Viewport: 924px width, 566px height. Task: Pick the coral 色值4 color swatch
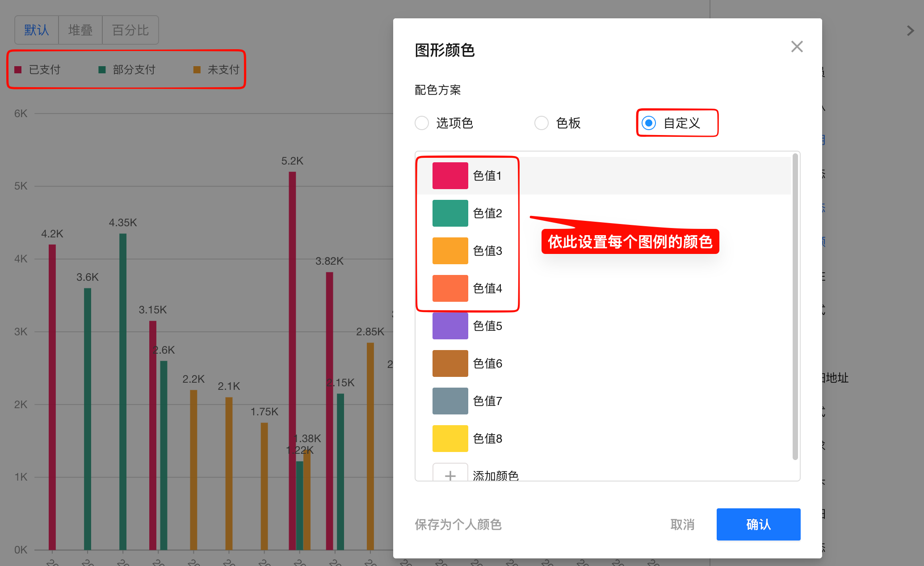pos(450,288)
